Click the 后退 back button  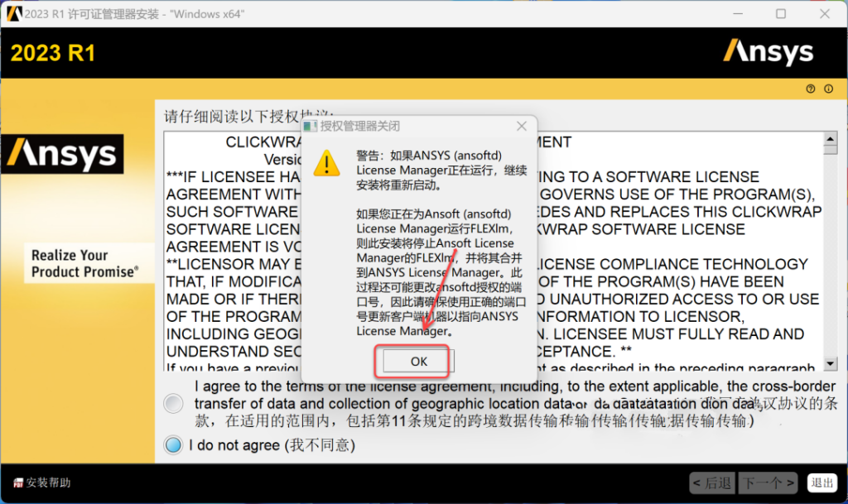tap(713, 482)
